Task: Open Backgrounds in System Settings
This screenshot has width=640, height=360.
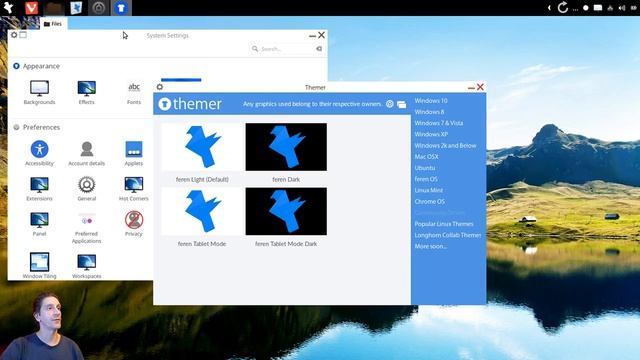Action: click(x=39, y=93)
